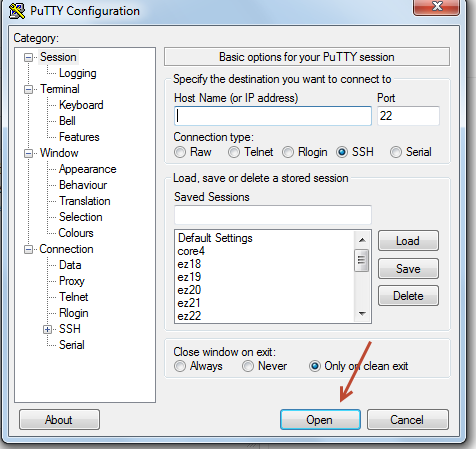Collapse the Terminal category node

[x=29, y=90]
